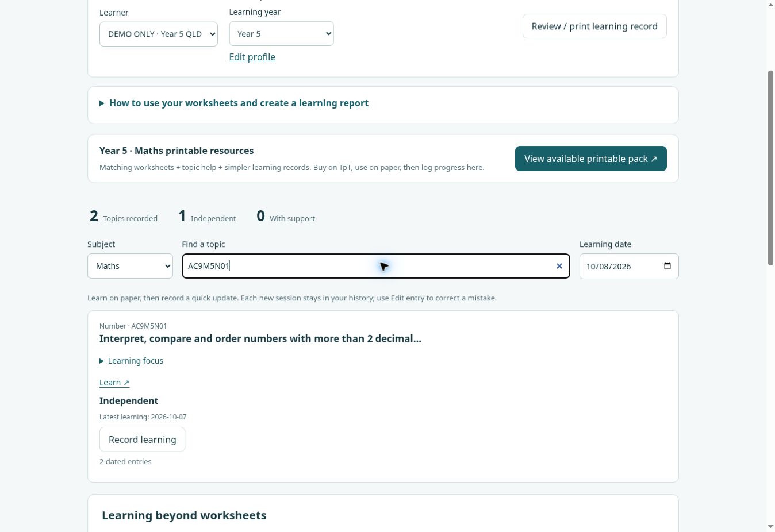The height and width of the screenshot is (532, 775).
Task: Open the Learning year dropdown
Action: (281, 34)
